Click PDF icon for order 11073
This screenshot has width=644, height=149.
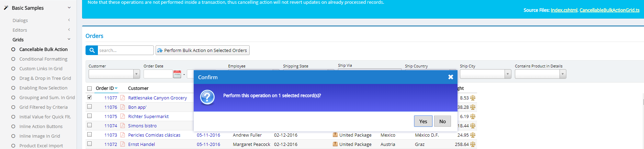123,135
